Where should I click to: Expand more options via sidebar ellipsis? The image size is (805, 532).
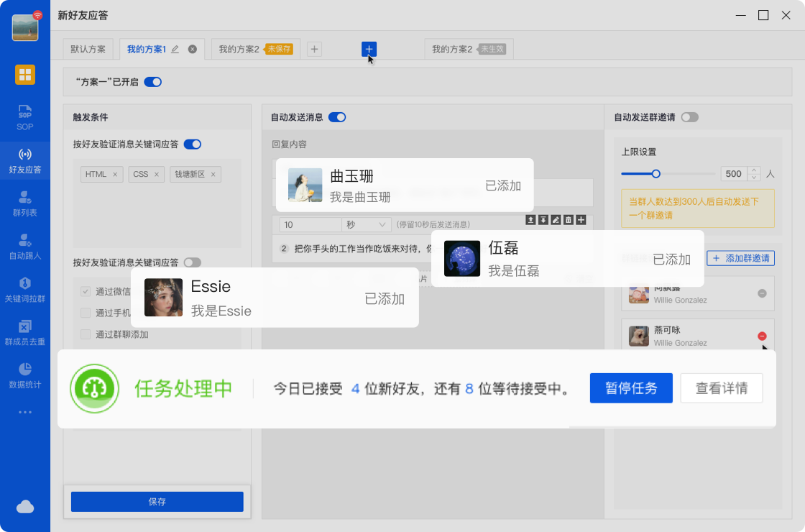25,412
